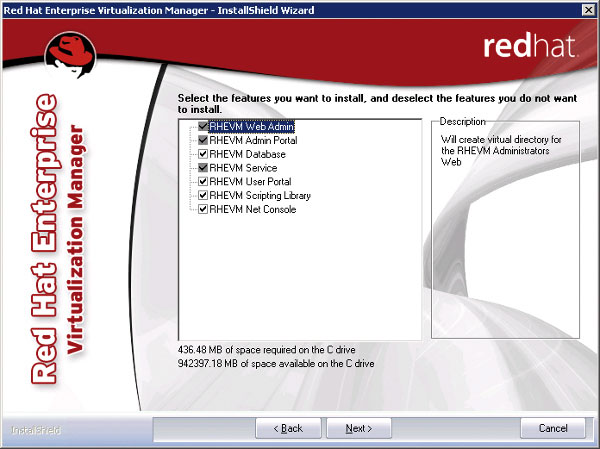This screenshot has width=600, height=449.
Task: Select the RHEVM Database feature label
Action: (x=248, y=154)
